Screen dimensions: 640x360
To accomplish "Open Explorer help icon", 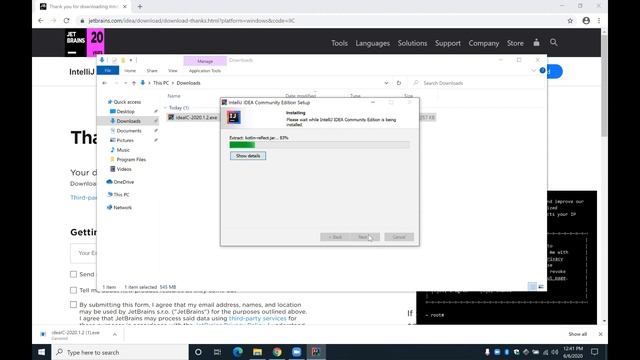I will [542, 71].
